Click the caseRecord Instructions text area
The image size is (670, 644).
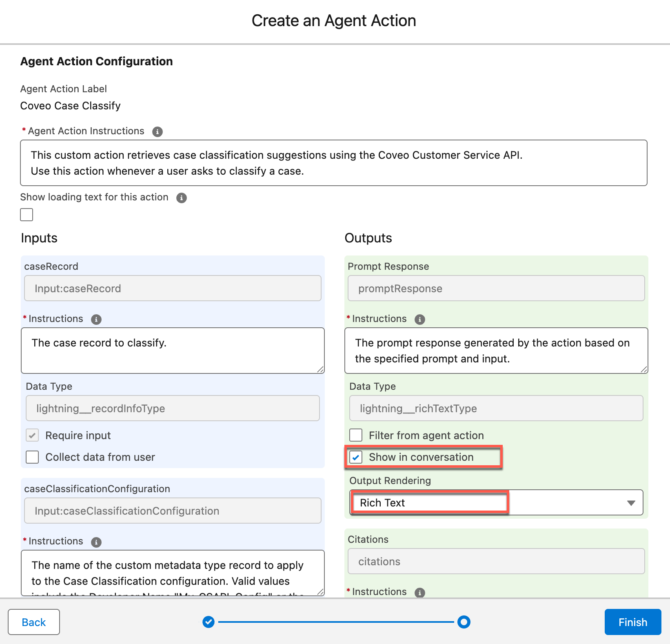tap(173, 351)
